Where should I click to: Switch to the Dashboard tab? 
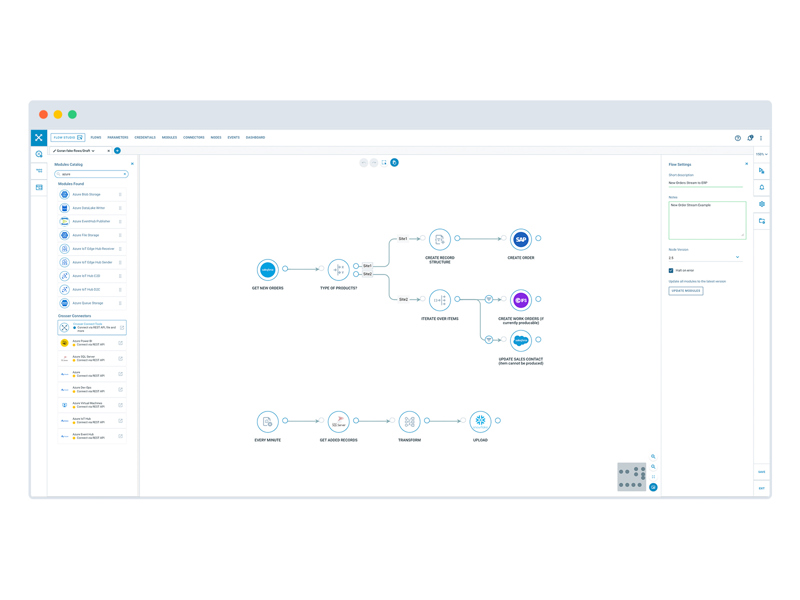coord(255,138)
